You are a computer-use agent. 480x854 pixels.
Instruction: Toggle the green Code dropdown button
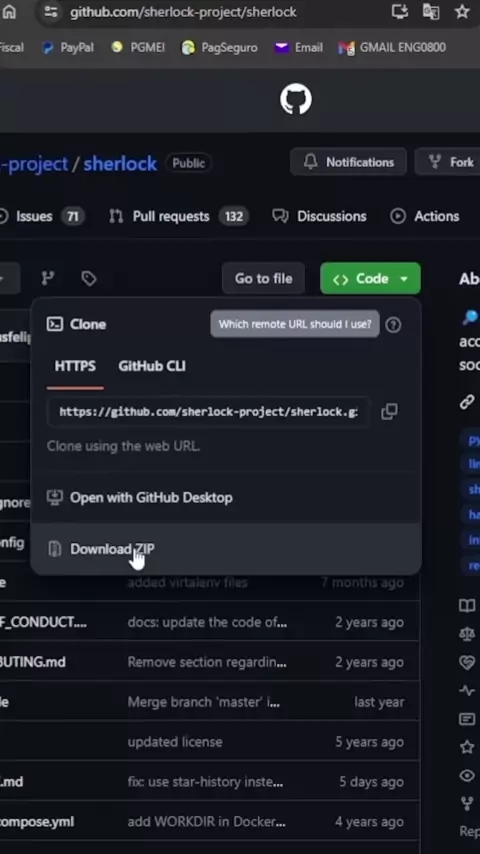[370, 278]
